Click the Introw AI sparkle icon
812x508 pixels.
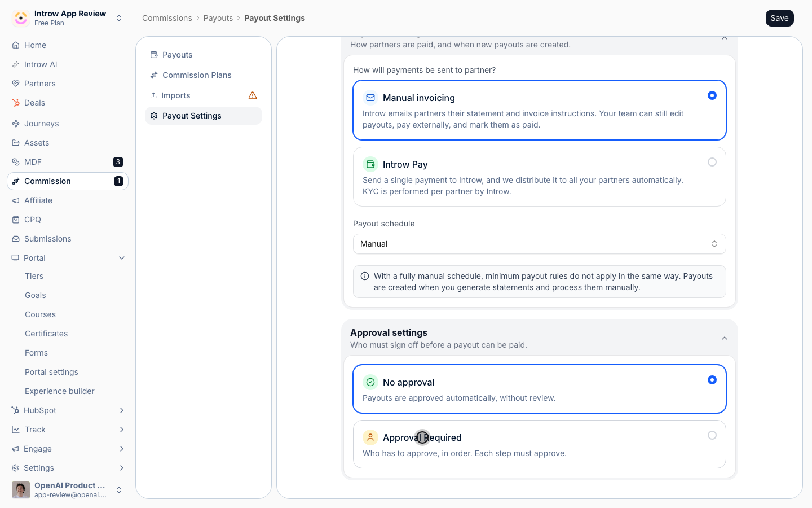[x=16, y=64]
